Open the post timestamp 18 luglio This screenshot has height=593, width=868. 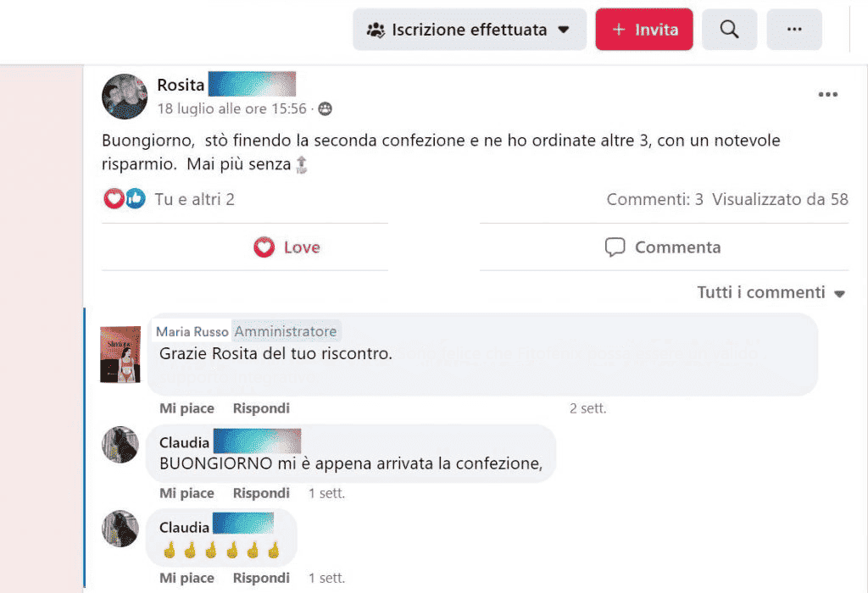pos(231,108)
